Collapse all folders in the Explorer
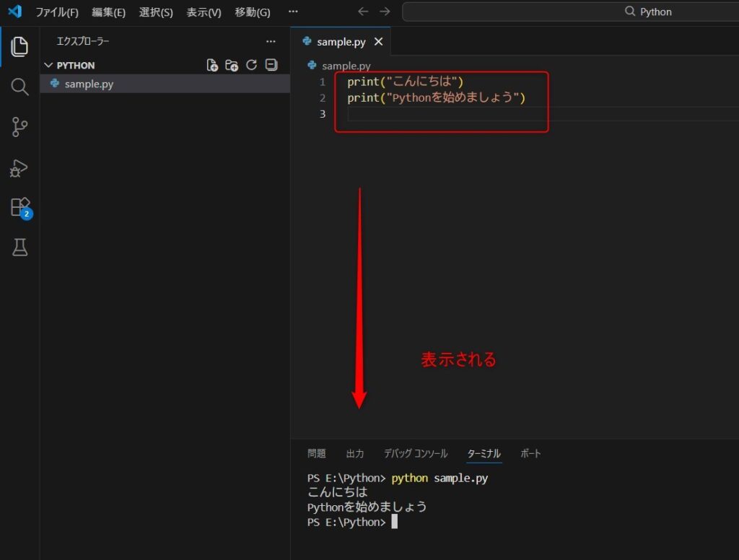Viewport: 739px width, 560px height. pos(271,65)
